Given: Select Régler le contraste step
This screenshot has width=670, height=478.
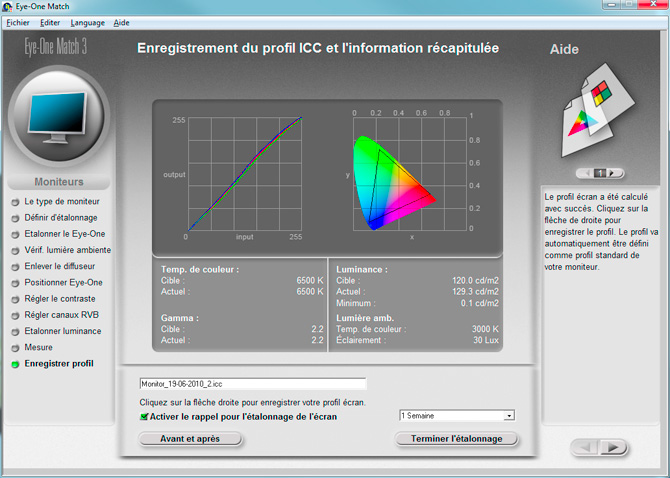Looking at the screenshot, I should [60, 299].
